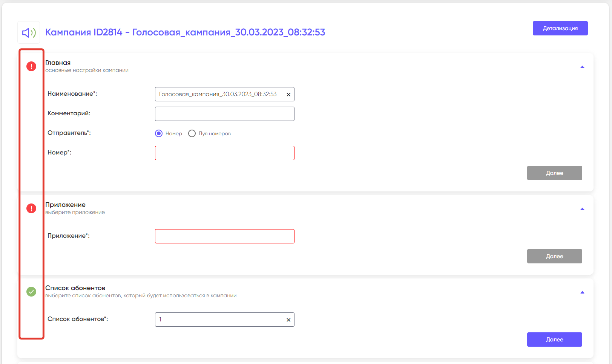Click the empty Номер field

coord(224,153)
